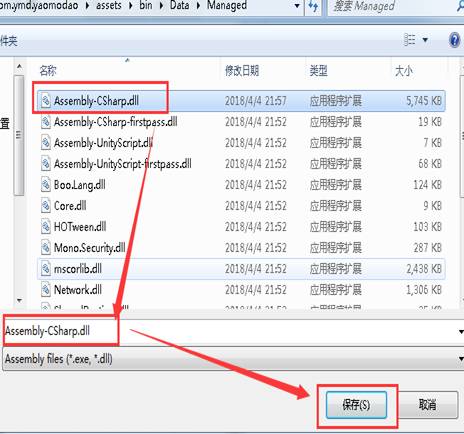Click the Network.dll file icon

click(x=45, y=290)
